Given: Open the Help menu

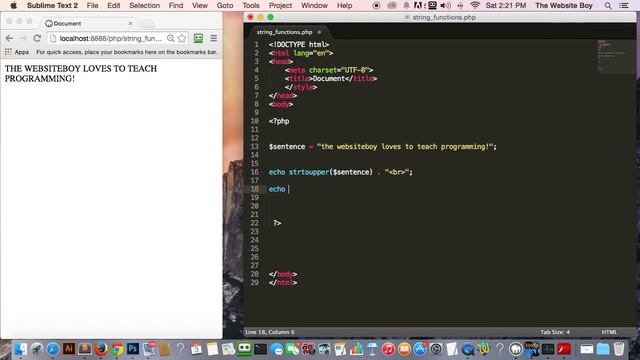Looking at the screenshot, I should [x=344, y=5].
